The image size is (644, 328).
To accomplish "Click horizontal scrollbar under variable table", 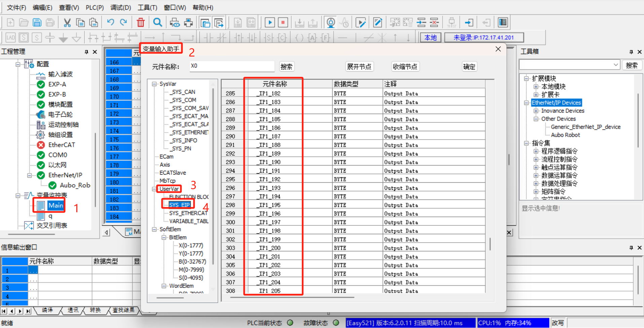I will pos(293,297).
